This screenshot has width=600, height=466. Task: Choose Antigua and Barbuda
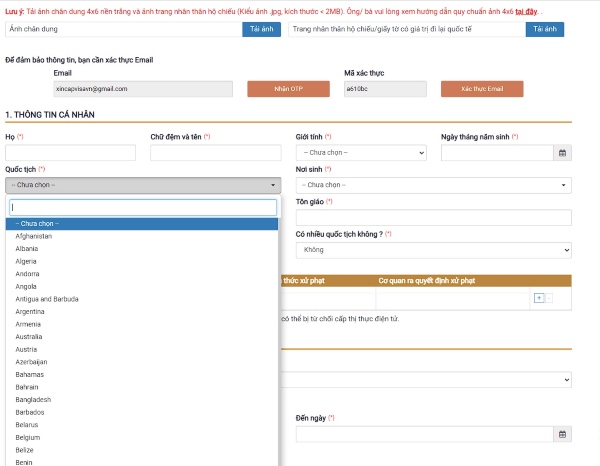[142, 299]
